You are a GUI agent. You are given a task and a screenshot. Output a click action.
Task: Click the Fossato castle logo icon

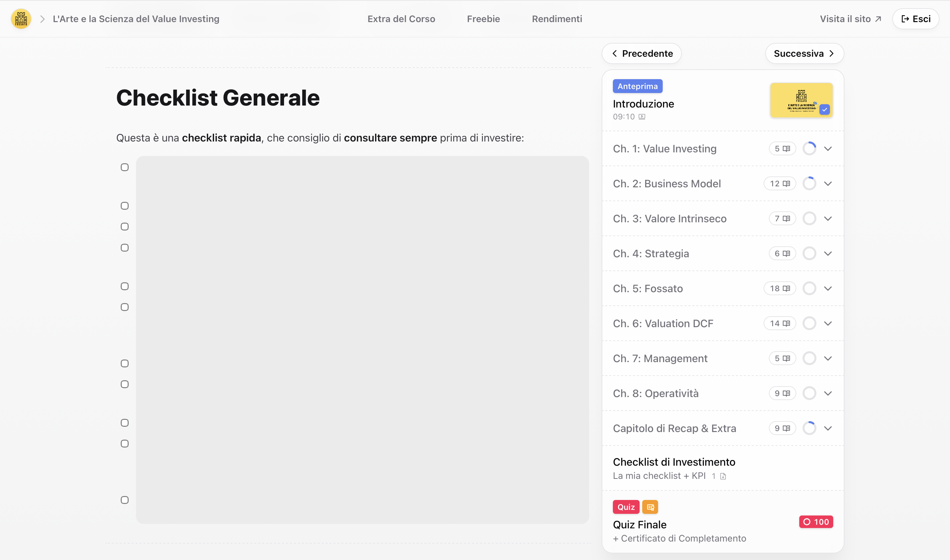tap(21, 19)
